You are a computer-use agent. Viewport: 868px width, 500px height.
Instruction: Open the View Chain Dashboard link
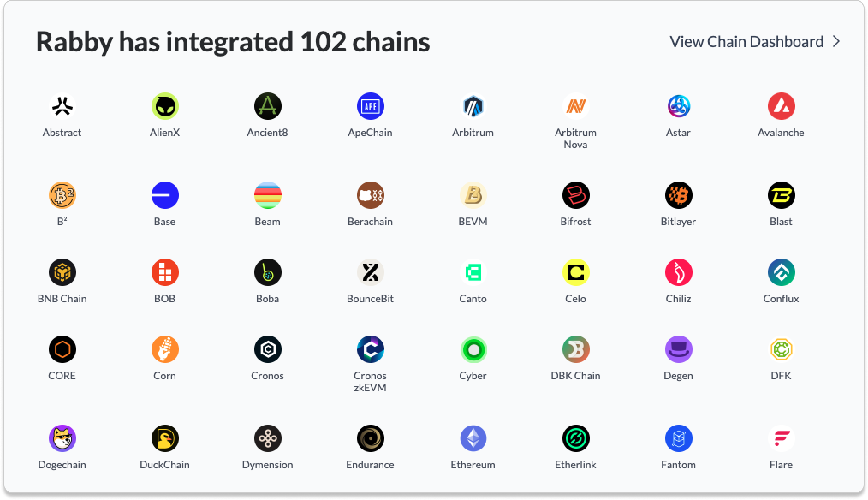click(746, 42)
